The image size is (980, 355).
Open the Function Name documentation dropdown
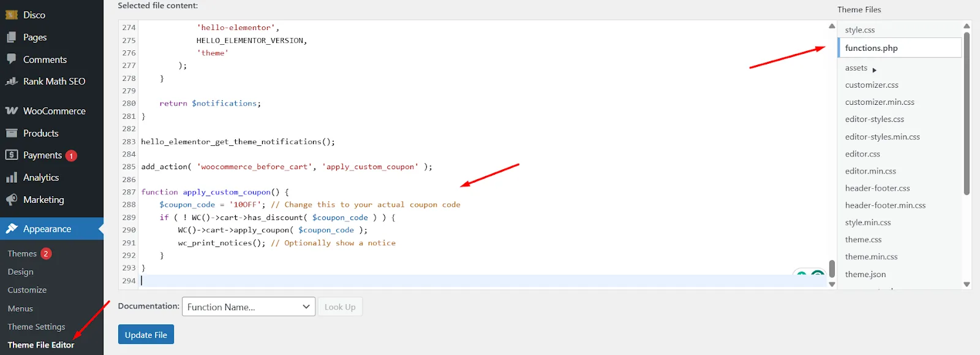tap(249, 307)
